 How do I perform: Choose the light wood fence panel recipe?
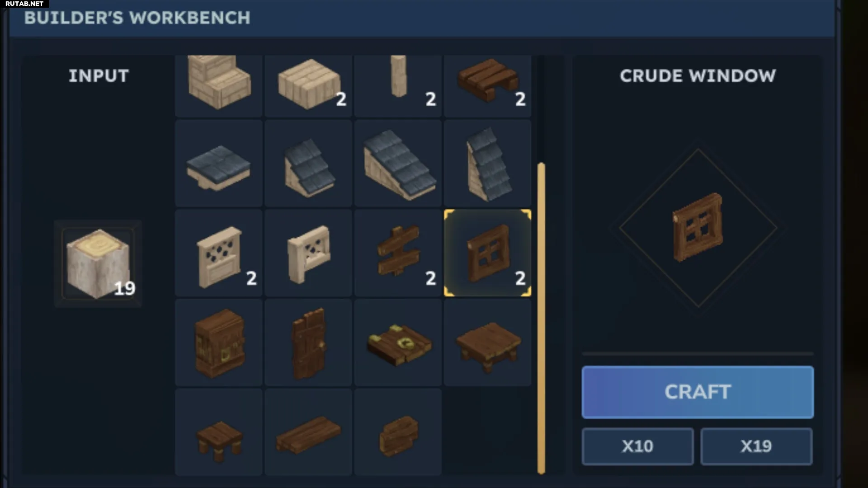tap(219, 253)
